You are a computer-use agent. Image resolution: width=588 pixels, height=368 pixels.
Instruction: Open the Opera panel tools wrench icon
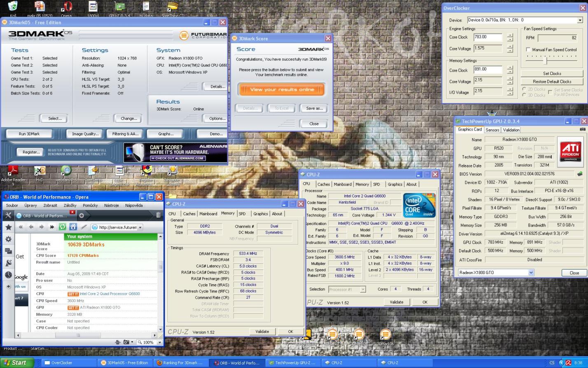(8, 215)
